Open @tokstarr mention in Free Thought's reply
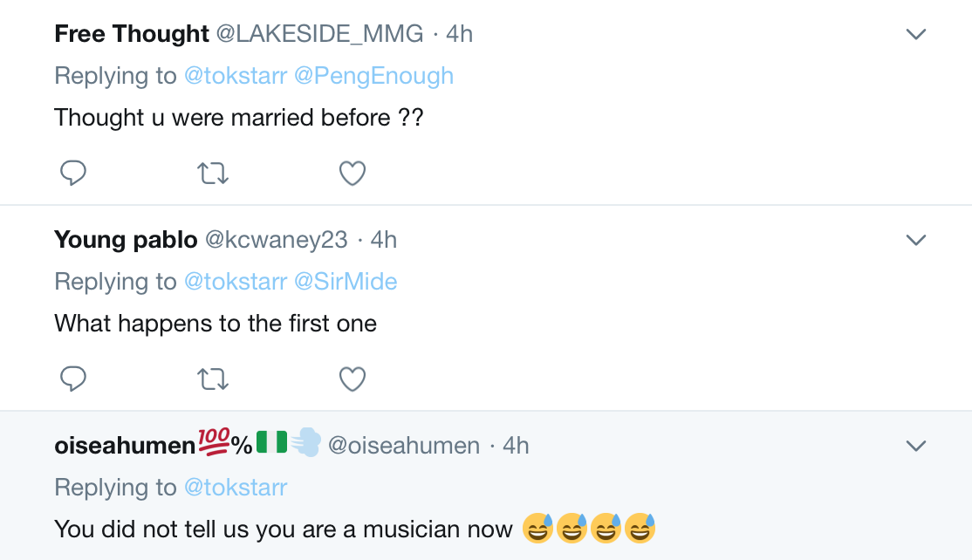Image resolution: width=972 pixels, height=560 pixels. tap(235, 76)
